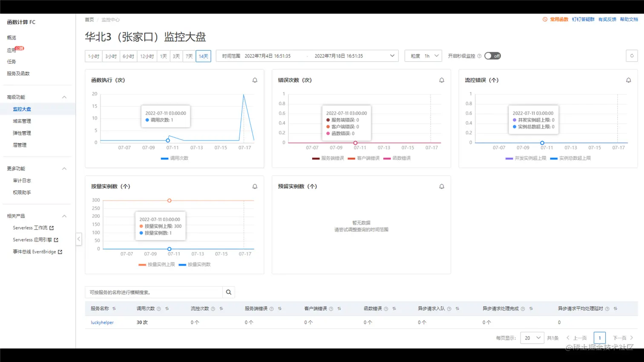Viewport: 644px width, 362px height.
Task: Click help icon beside 函数错误 header
Action: point(386,309)
